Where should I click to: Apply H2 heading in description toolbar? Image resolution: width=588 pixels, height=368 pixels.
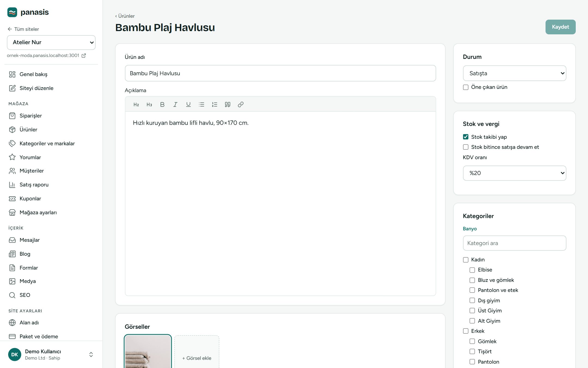(x=136, y=105)
